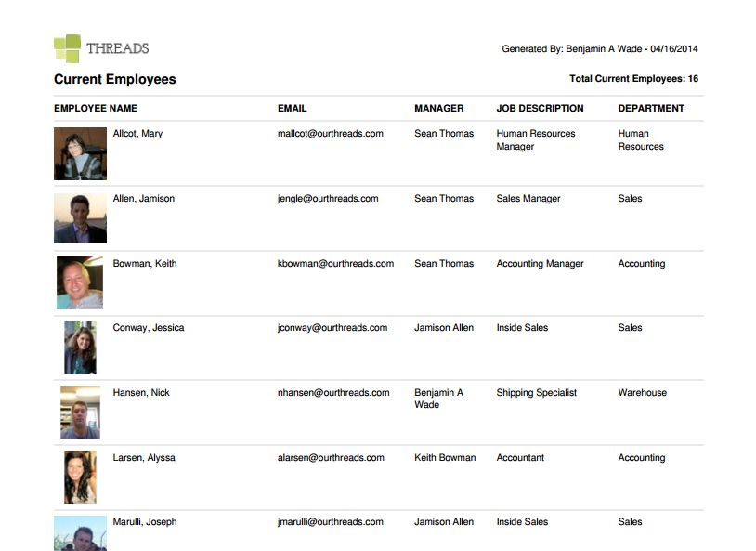Image resolution: width=756 pixels, height=551 pixels.
Task: Click the MANAGER column header
Action: point(438,108)
